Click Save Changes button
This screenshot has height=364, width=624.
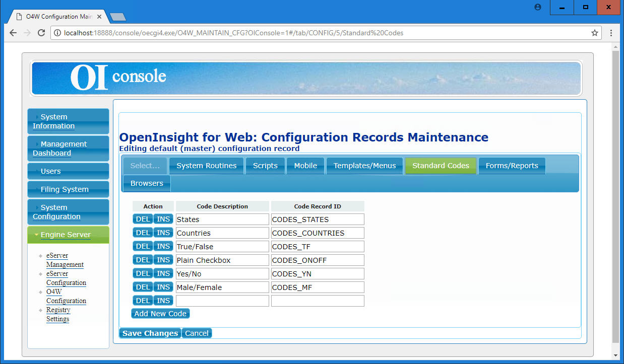coord(150,333)
